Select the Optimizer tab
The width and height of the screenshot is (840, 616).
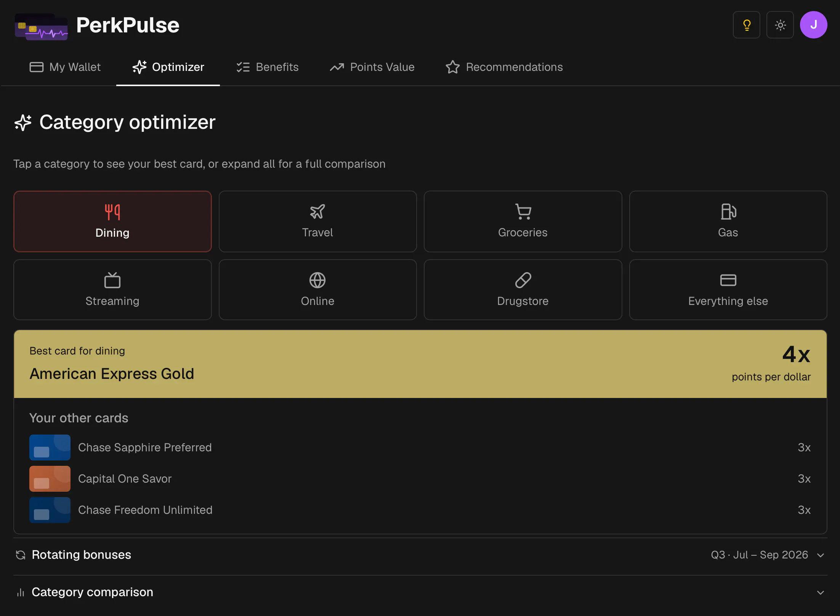pos(168,67)
